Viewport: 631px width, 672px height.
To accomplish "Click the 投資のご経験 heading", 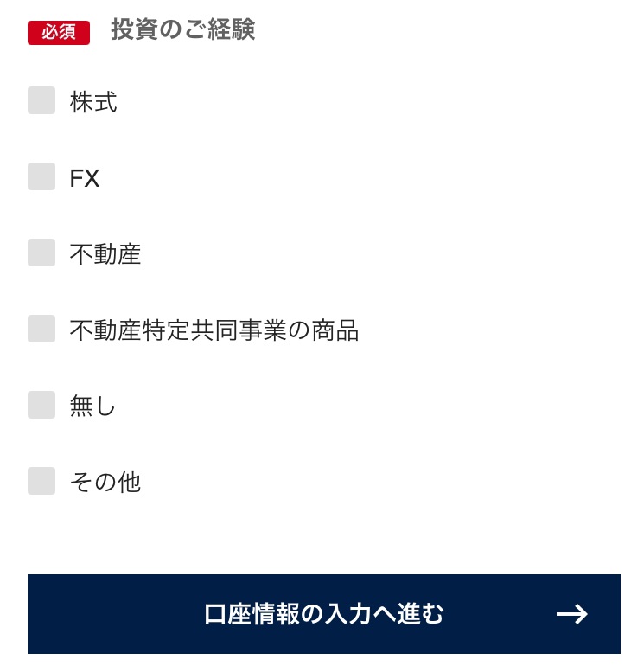I will pyautogui.click(x=182, y=30).
